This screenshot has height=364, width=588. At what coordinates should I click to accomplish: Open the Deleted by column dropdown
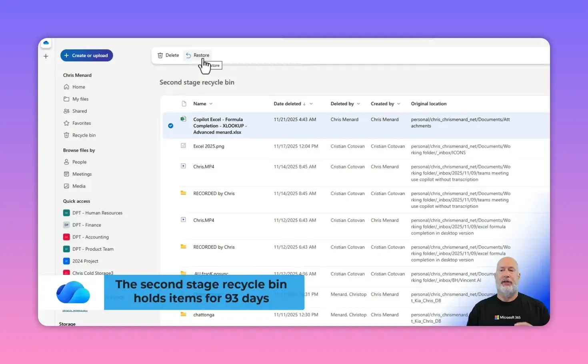tap(358, 103)
